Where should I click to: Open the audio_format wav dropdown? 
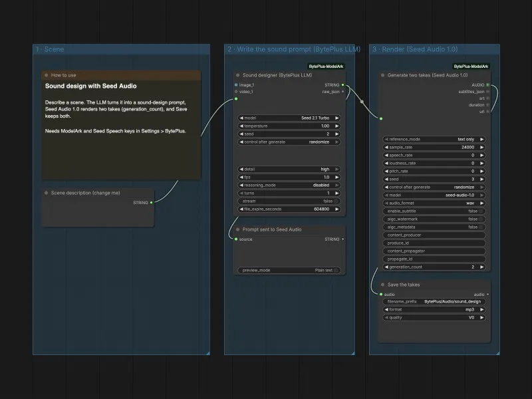click(434, 203)
